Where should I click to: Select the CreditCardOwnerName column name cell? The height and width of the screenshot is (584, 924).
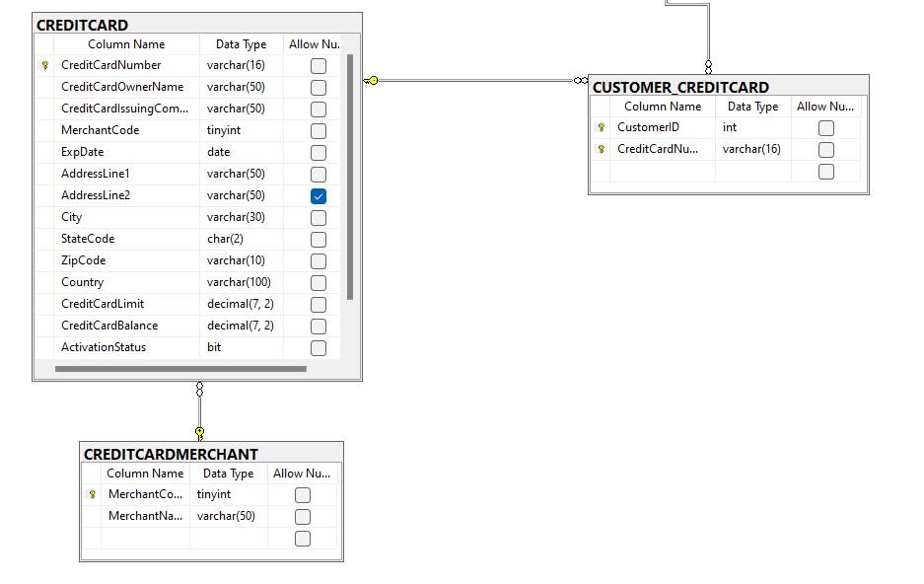[x=126, y=87]
